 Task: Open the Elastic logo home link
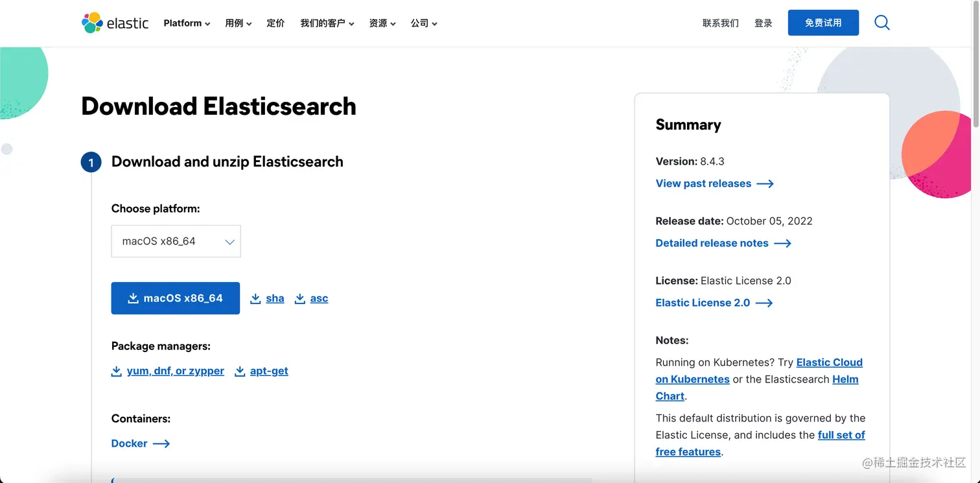pos(115,23)
